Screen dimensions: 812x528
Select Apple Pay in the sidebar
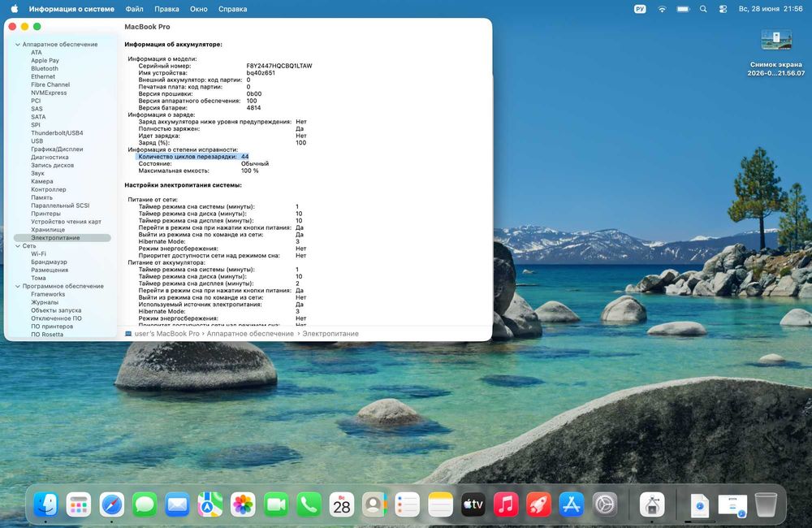[45, 61]
